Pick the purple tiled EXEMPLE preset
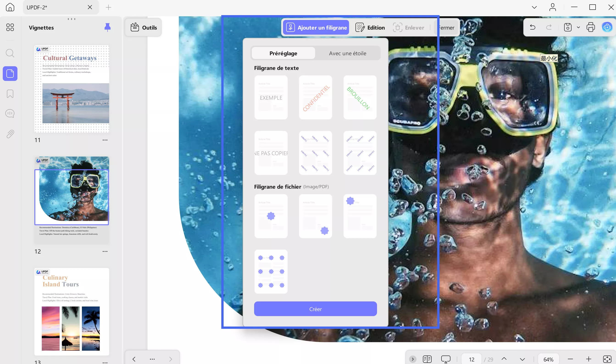This screenshot has height=364, width=616. click(315, 153)
